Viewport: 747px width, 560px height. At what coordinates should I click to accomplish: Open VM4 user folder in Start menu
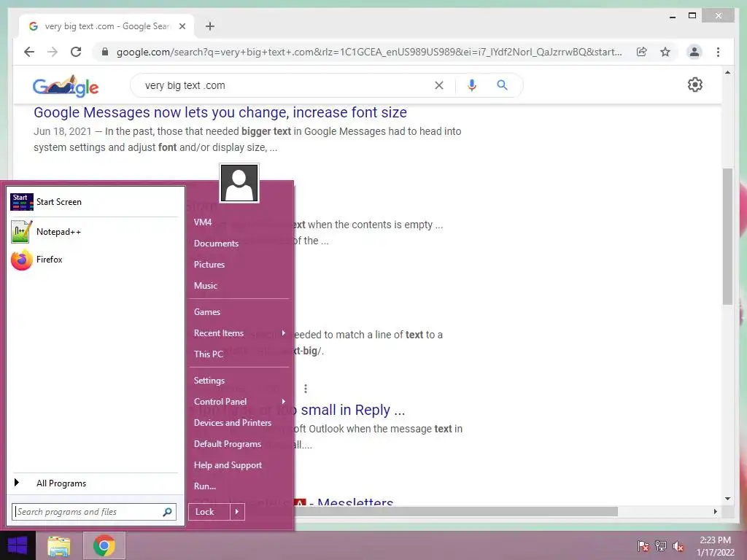click(x=239, y=222)
